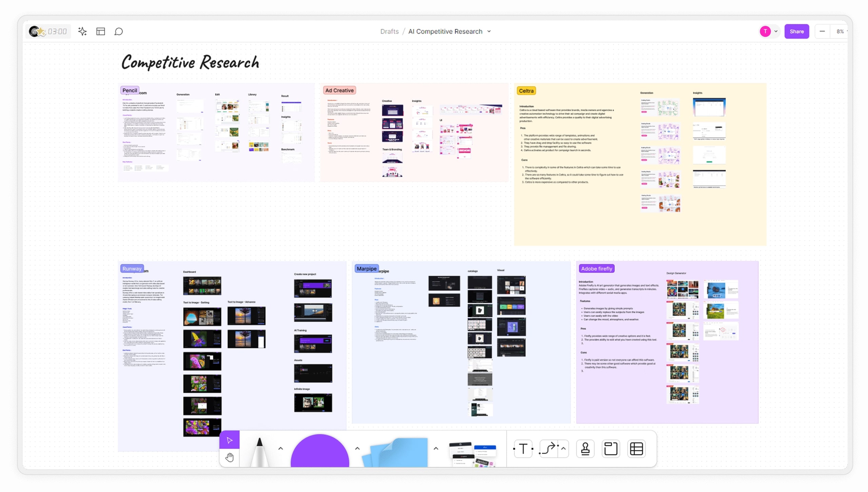Go to Drafts breadcrumb
Screen dimensions: 868x492
click(389, 31)
